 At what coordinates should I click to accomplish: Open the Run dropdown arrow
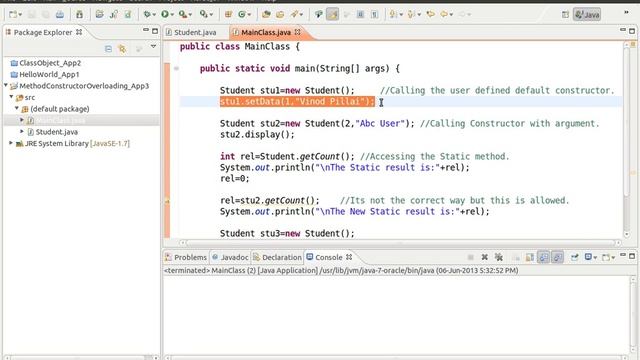pos(172,15)
